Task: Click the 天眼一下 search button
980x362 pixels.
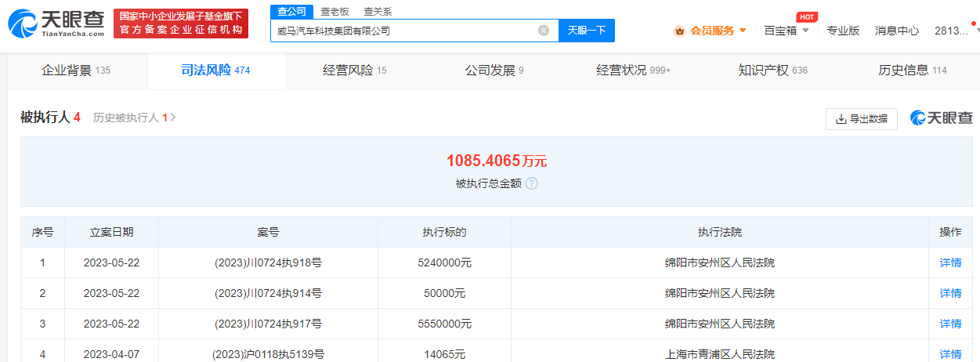Action: pyautogui.click(x=587, y=31)
